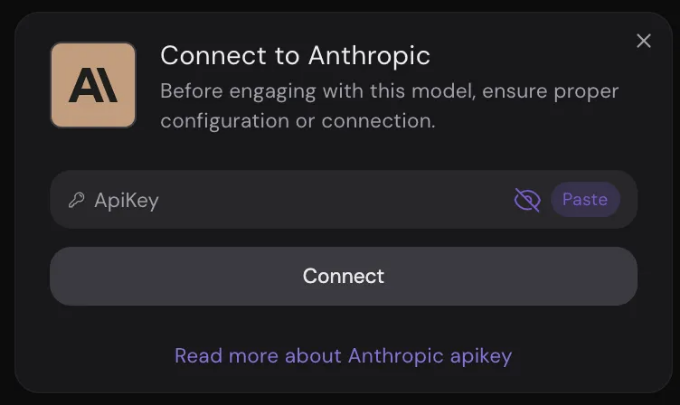Close the Connect to Anthropic dialog

pyautogui.click(x=644, y=41)
